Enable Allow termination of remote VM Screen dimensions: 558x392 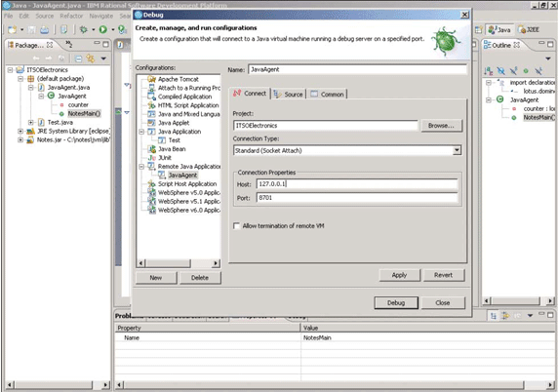click(236, 226)
